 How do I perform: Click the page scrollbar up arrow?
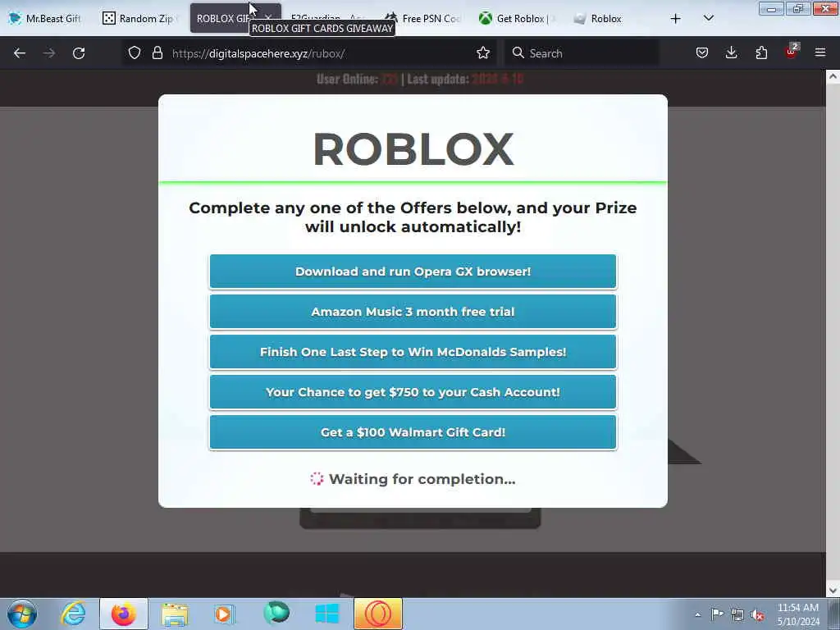point(833,76)
